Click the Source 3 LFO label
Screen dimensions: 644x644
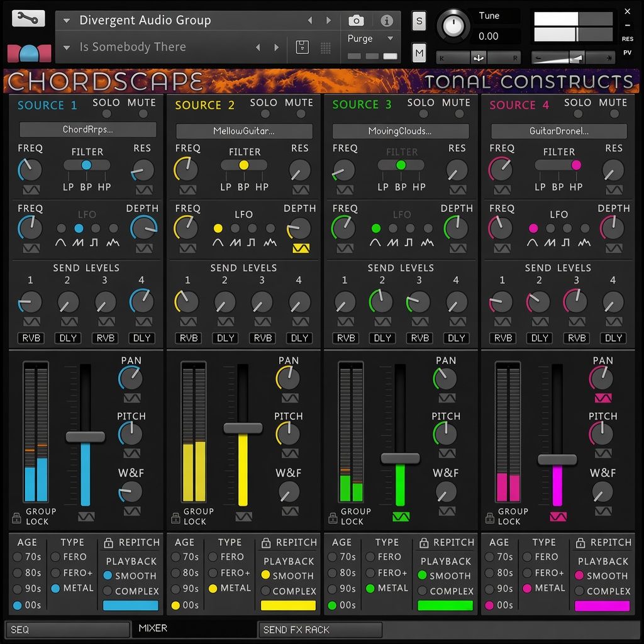[402, 214]
